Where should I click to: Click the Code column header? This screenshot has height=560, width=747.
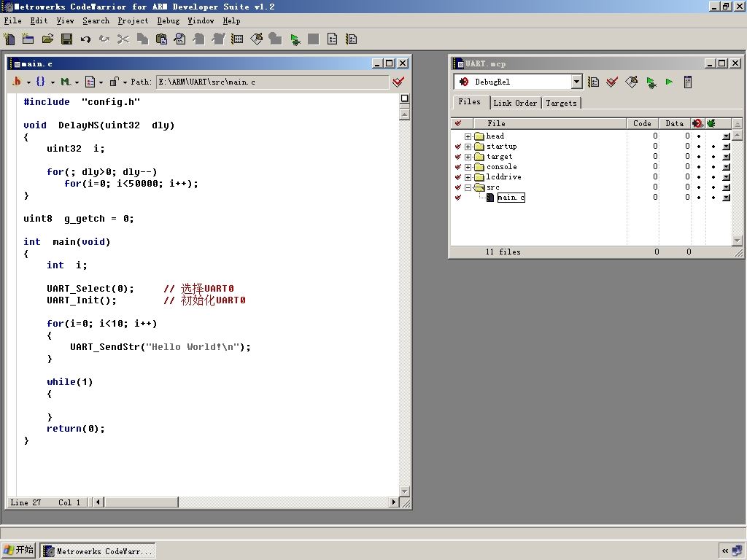click(642, 123)
